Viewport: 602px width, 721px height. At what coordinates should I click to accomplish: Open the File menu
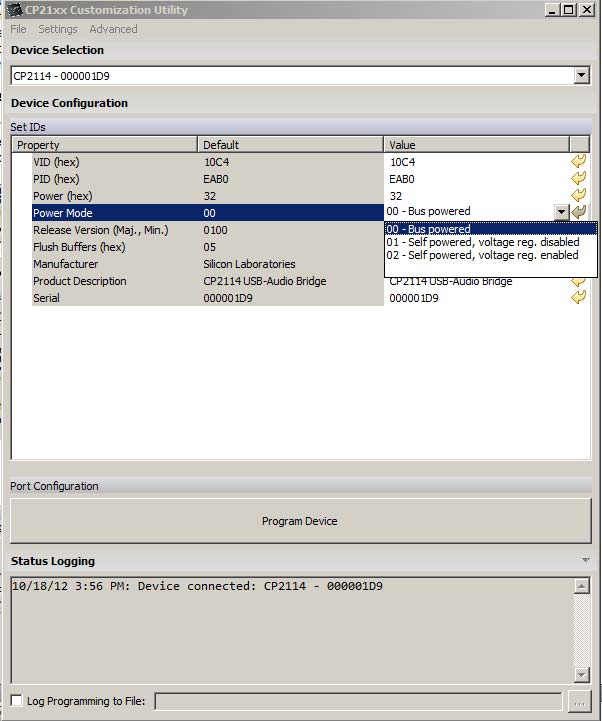[18, 29]
